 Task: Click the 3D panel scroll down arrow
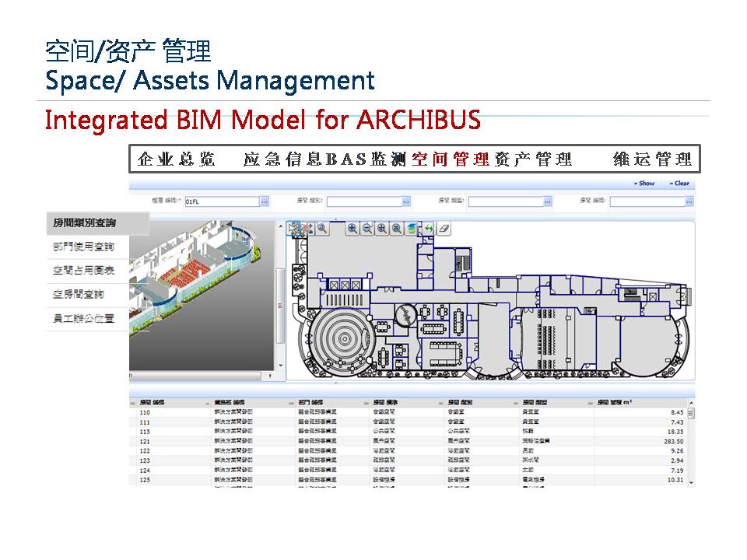click(281, 366)
